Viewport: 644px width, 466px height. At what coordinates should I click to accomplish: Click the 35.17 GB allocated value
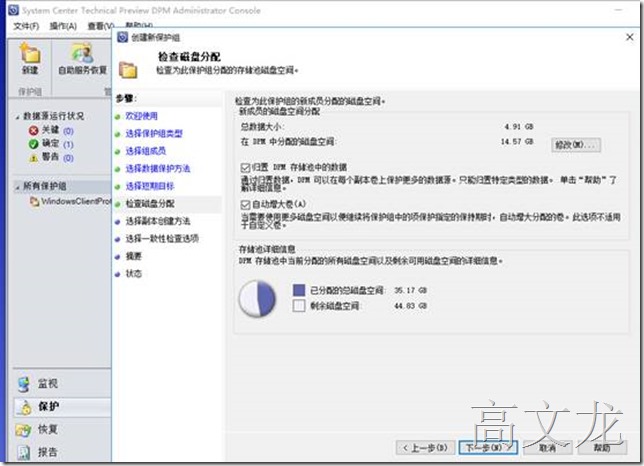[411, 290]
